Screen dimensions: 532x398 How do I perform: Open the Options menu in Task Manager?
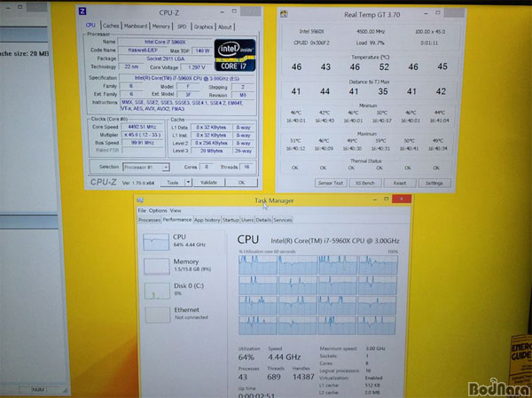pos(158,210)
